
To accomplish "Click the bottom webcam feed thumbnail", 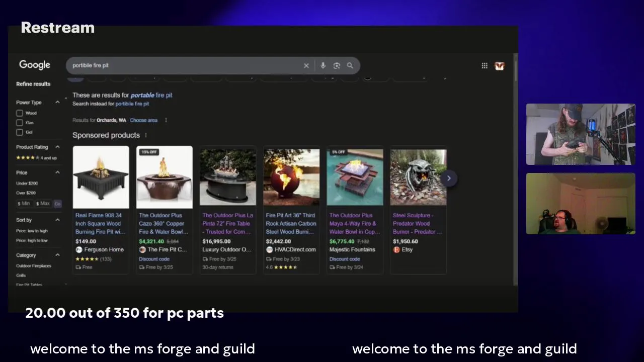I will [x=581, y=204].
